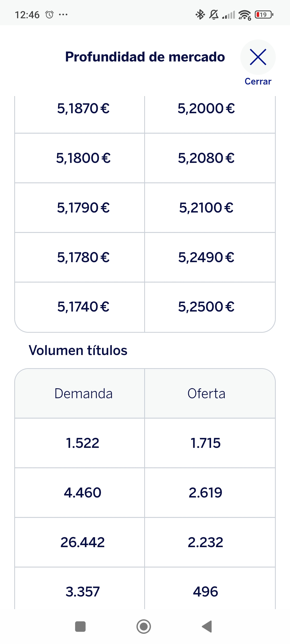
Task: Tap the battery indicator showing 19
Action: tap(264, 14)
